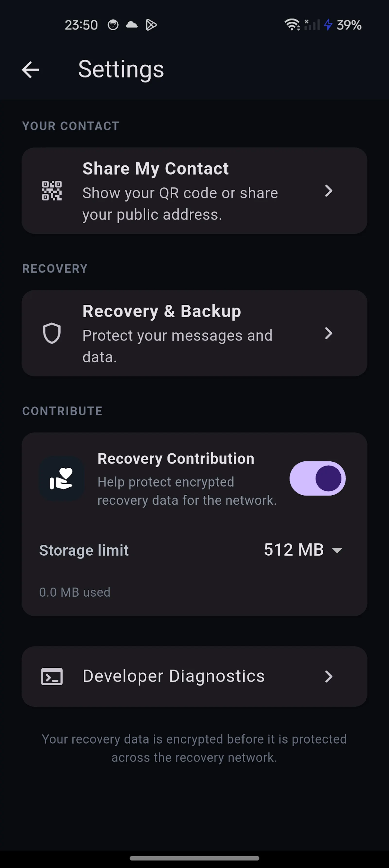Tap the back arrow next to Settings
This screenshot has width=389, height=868.
click(x=30, y=70)
